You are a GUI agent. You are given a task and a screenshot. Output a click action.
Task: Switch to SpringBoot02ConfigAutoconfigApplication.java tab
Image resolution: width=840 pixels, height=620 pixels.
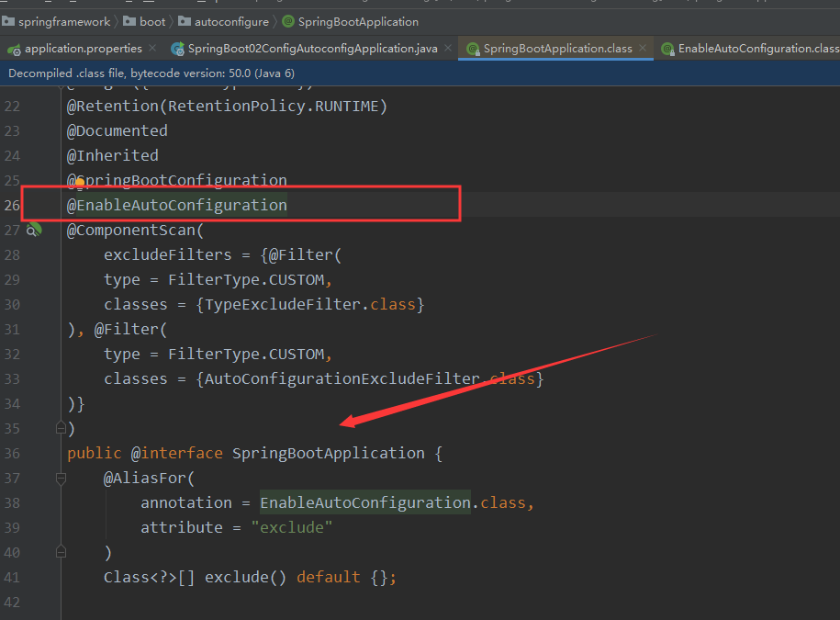[x=312, y=49]
